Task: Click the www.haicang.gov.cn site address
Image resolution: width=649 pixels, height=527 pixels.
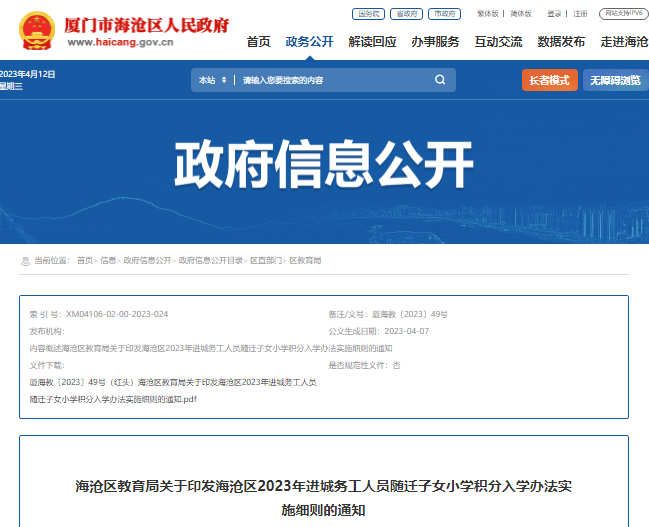Action: (x=120, y=42)
